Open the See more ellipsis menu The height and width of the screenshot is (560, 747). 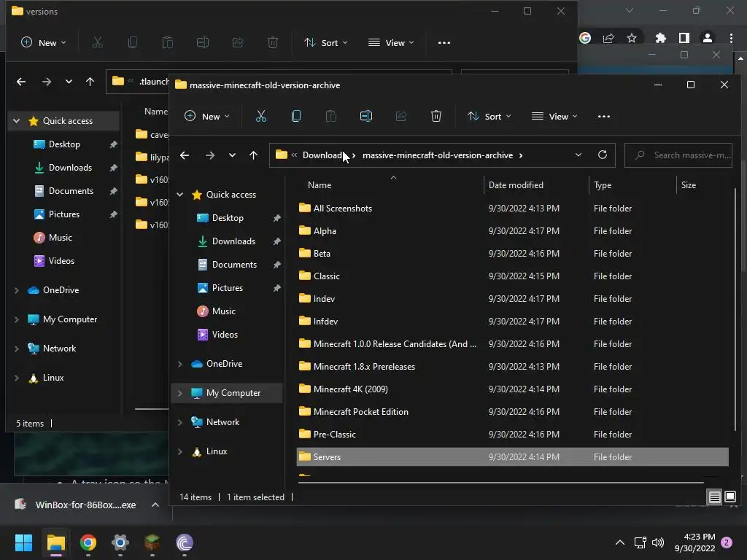pyautogui.click(x=604, y=117)
